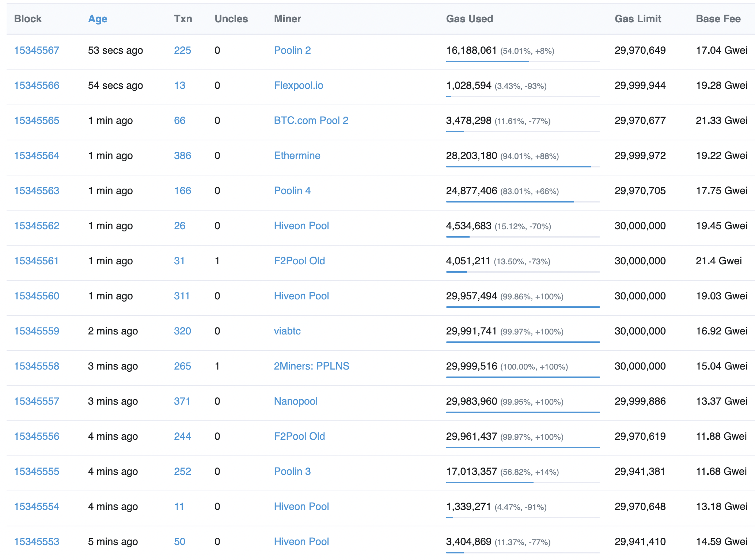Open viabtc miner page
Viewport: 755px width, 560px height.
coord(287,331)
